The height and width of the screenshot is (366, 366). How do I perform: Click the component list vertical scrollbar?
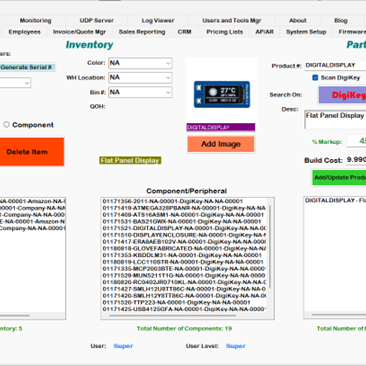(270, 247)
